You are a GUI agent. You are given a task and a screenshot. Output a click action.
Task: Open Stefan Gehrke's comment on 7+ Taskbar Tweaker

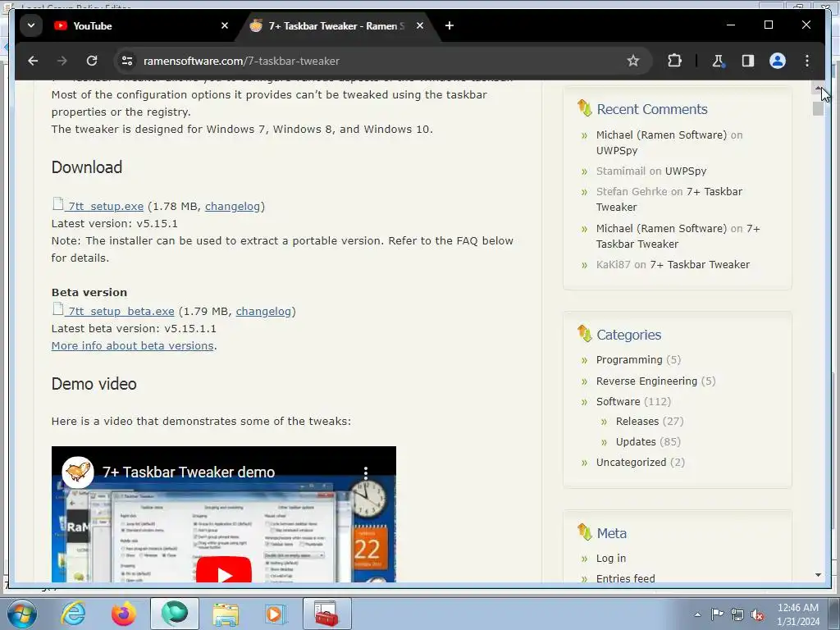pyautogui.click(x=669, y=199)
